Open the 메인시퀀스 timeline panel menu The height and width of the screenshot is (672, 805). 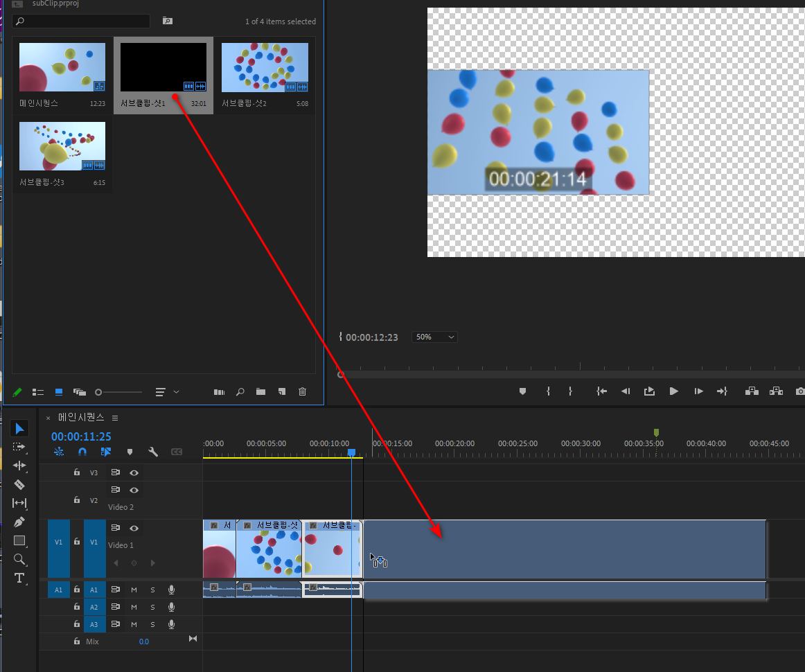tap(115, 418)
